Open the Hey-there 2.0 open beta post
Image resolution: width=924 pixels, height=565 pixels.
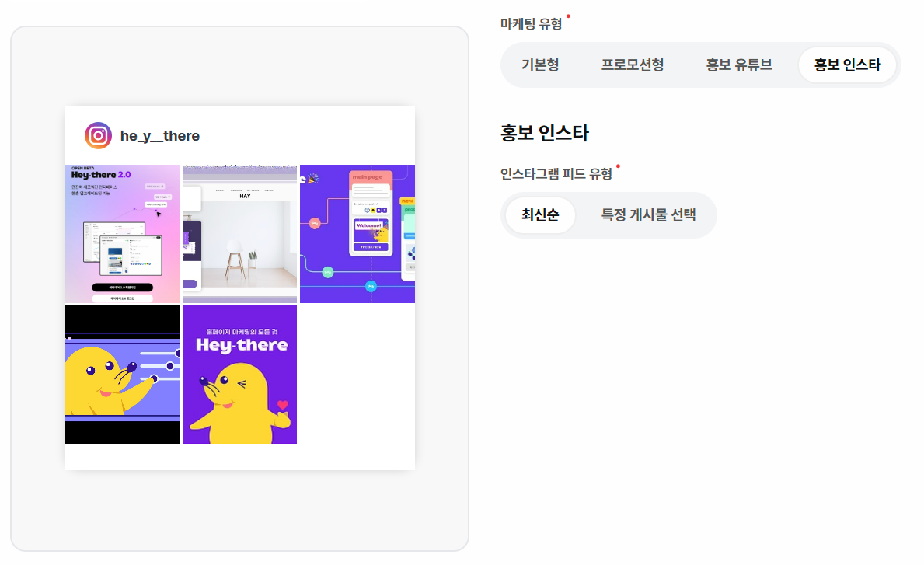pyautogui.click(x=122, y=234)
